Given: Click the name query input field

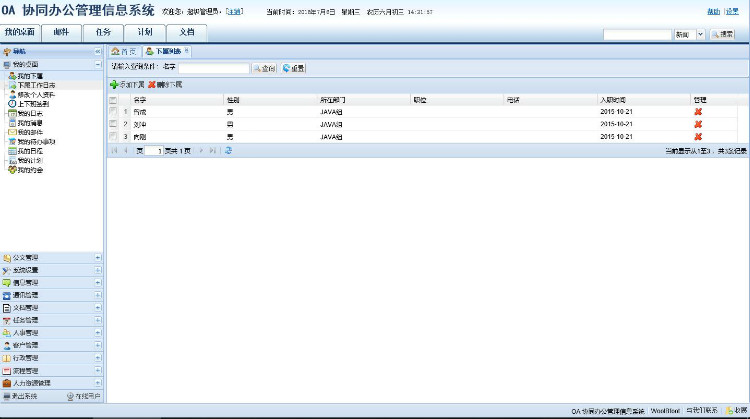Looking at the screenshot, I should pyautogui.click(x=213, y=68).
